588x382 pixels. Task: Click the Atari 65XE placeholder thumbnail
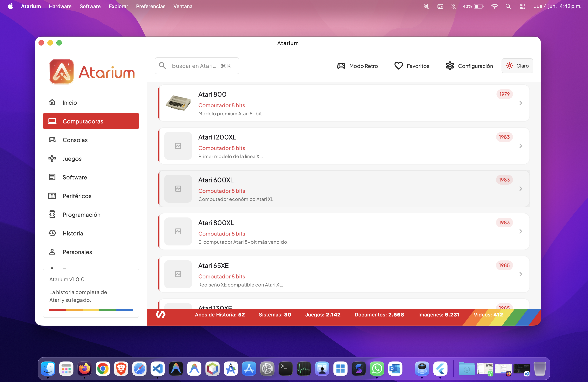(x=178, y=274)
